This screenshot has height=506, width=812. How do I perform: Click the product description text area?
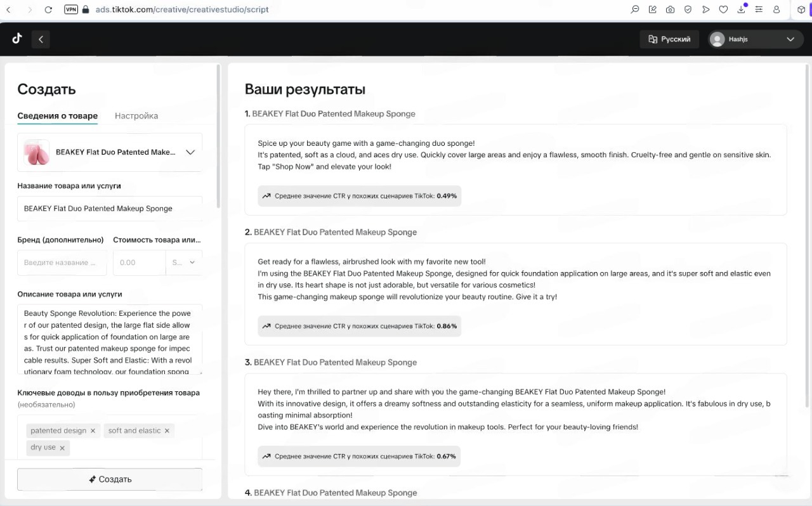(110, 339)
